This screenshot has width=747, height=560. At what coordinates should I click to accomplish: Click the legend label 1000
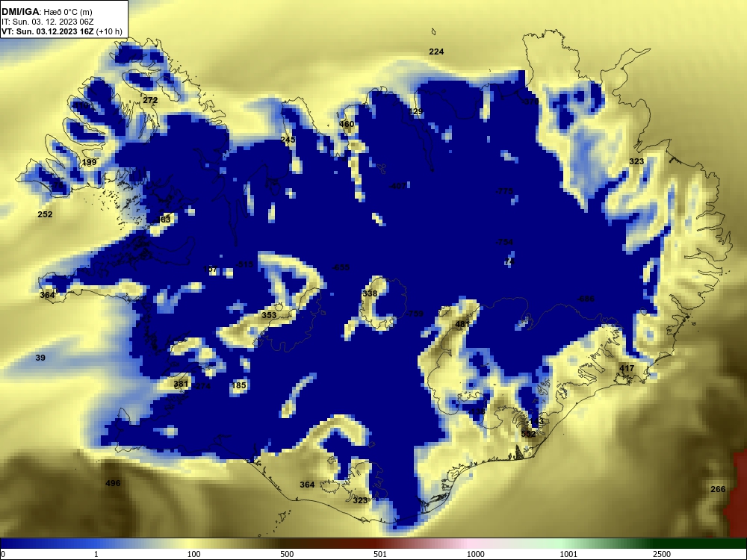coord(475,554)
